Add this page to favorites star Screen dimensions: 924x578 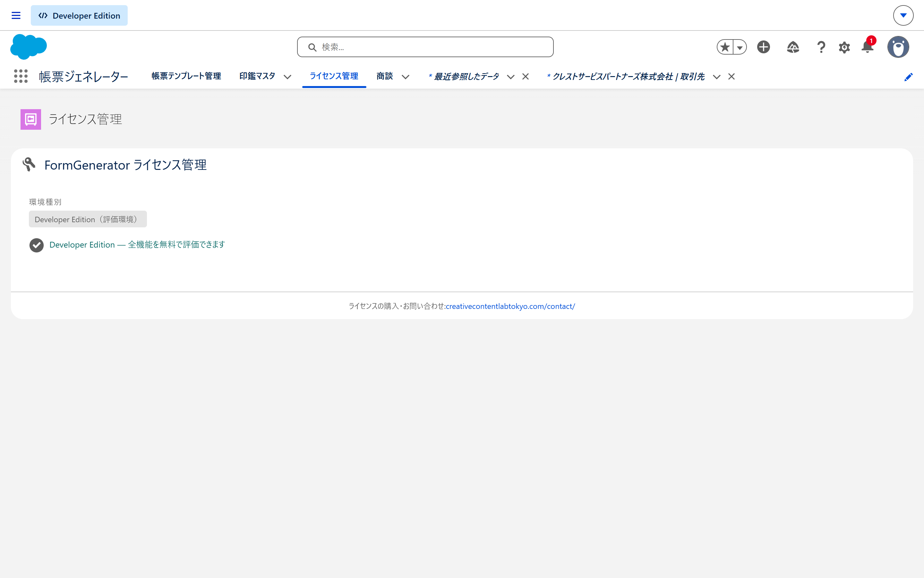coord(725,47)
